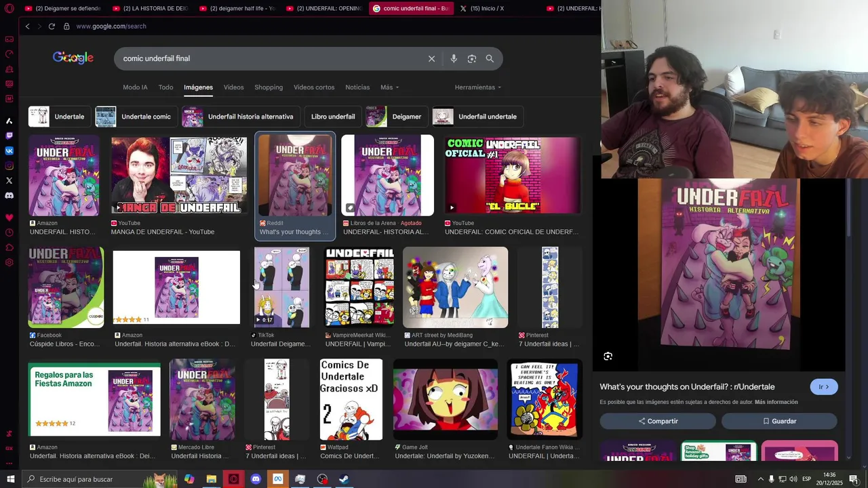Clear the search box with the X

tap(431, 58)
